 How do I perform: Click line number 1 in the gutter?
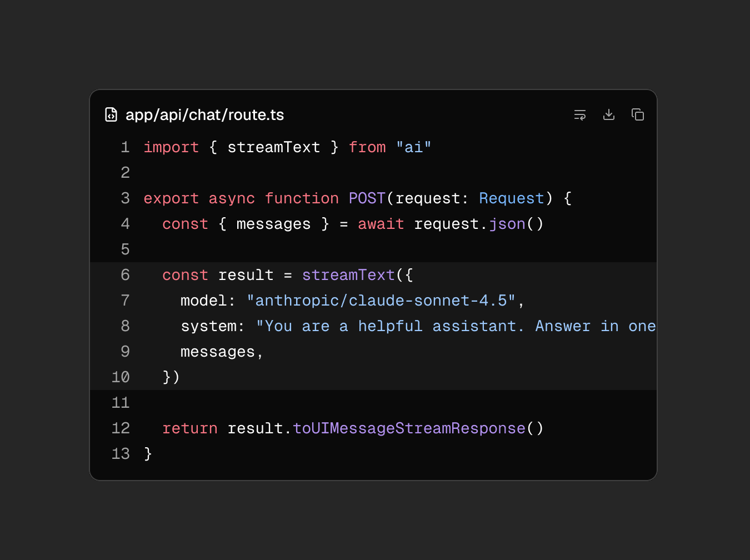pyautogui.click(x=125, y=147)
